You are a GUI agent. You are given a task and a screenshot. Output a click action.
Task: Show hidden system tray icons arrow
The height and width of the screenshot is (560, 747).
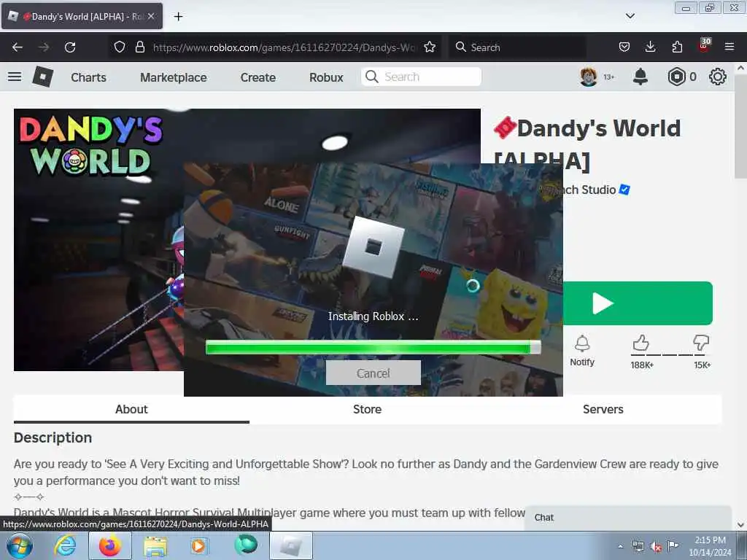point(620,546)
